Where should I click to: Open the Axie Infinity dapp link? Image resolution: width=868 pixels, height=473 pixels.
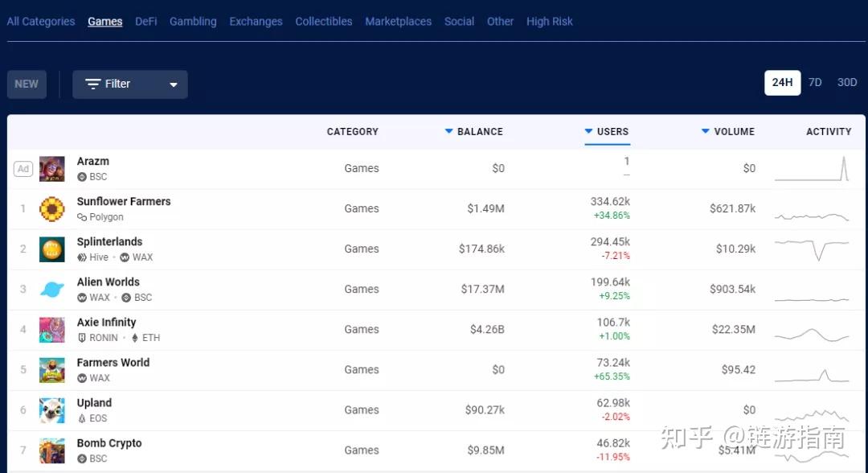pyautogui.click(x=106, y=323)
